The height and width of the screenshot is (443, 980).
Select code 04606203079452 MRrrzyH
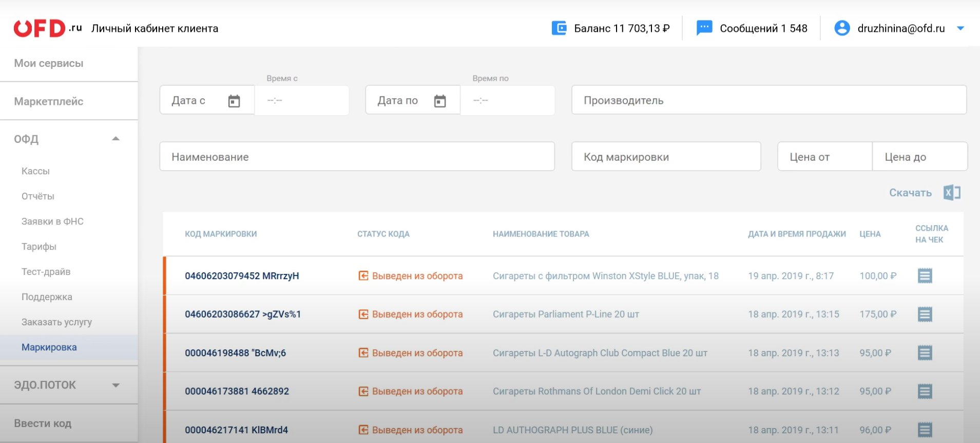point(242,276)
